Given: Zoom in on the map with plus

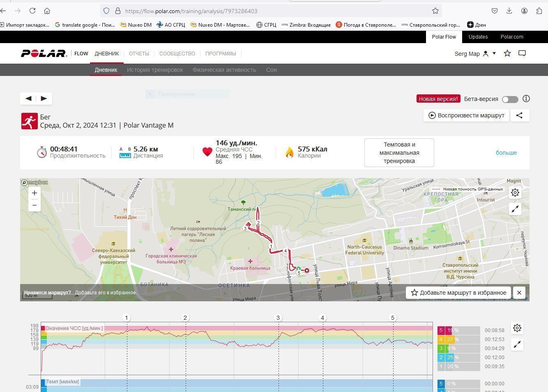Looking at the screenshot, I should tap(35, 193).
